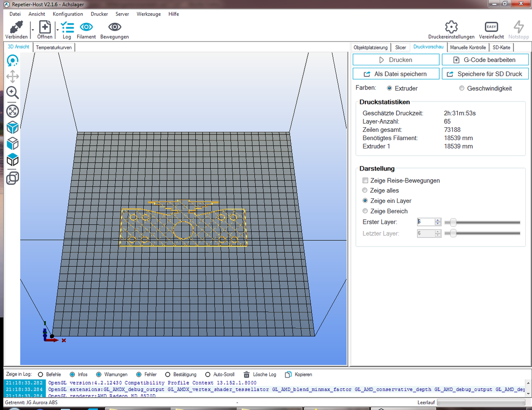Open Druckereinstellungen gear icon
The image size is (532, 410).
pos(451,27)
